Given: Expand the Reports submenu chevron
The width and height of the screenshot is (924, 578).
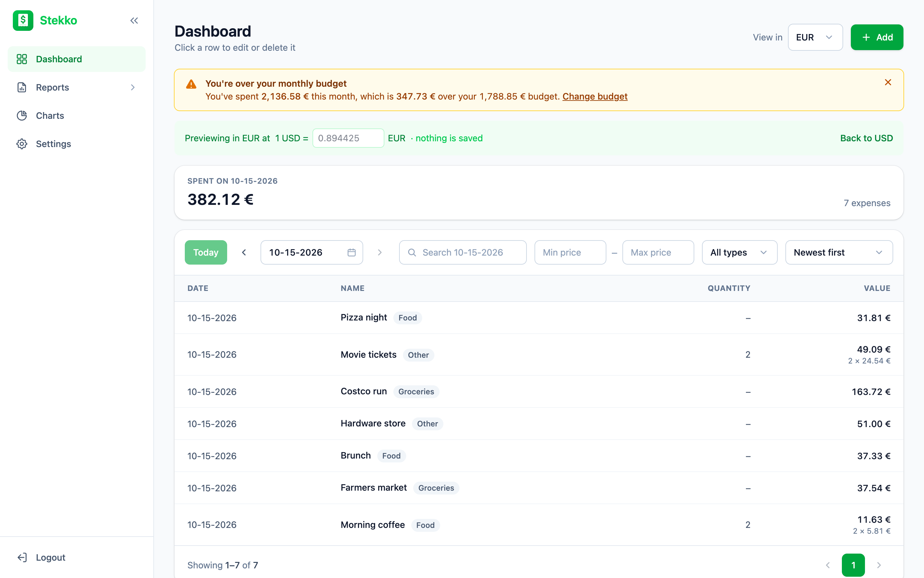Looking at the screenshot, I should pos(133,88).
